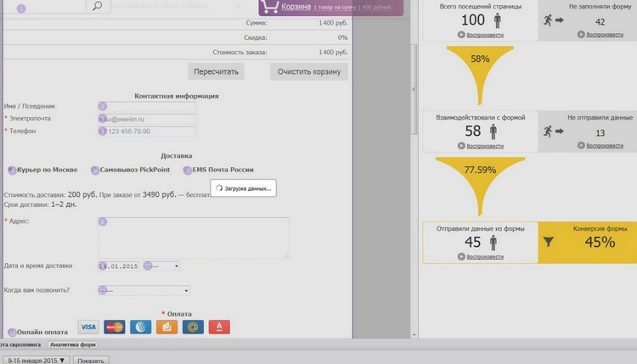Open the Когда вам позвонить dropdown
Image resolution: width=637 pixels, height=364 pixels.
click(x=144, y=290)
